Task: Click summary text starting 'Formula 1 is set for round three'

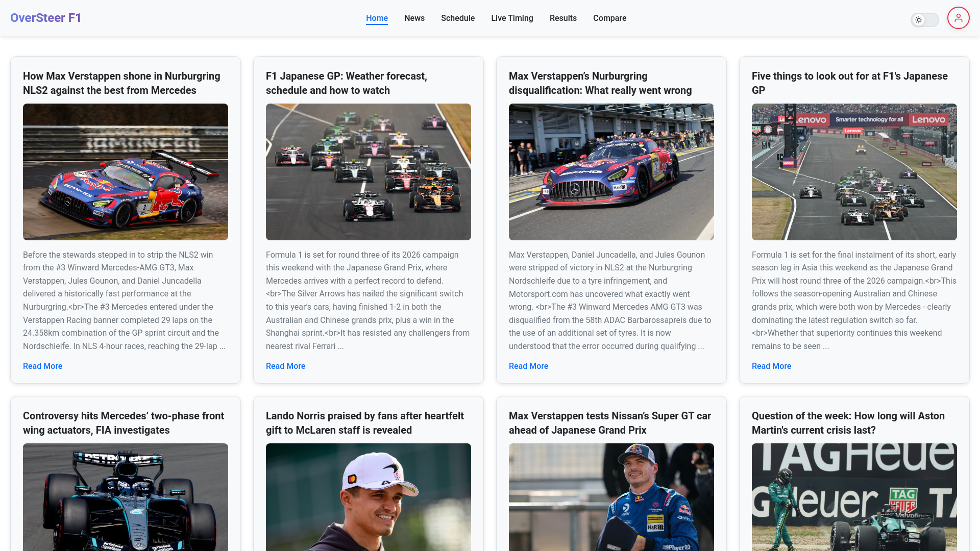Action: [x=368, y=300]
